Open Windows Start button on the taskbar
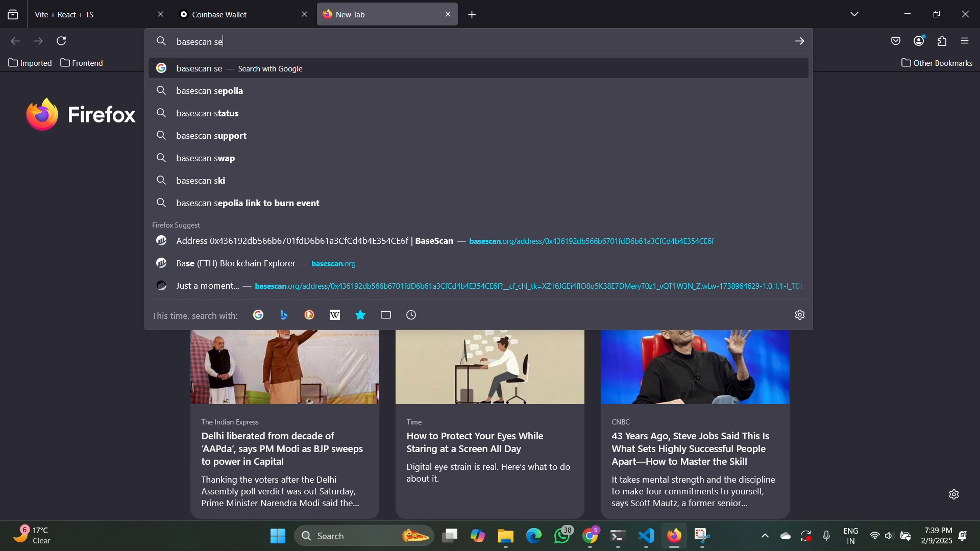Image resolution: width=980 pixels, height=551 pixels. 278,536
